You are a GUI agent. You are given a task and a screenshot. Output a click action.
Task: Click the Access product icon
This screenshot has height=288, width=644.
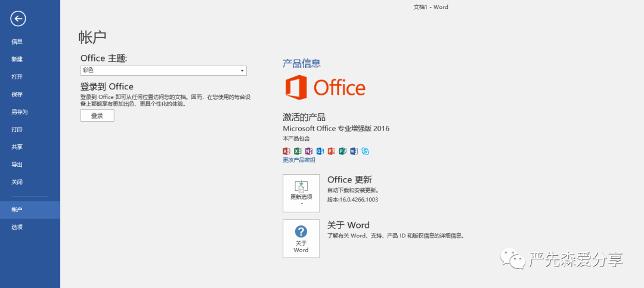pyautogui.click(x=287, y=151)
